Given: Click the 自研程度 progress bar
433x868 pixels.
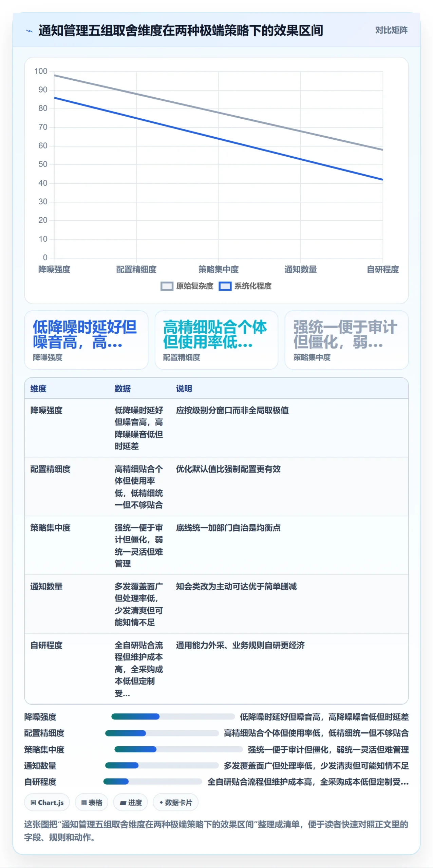Looking at the screenshot, I should pos(153,782).
